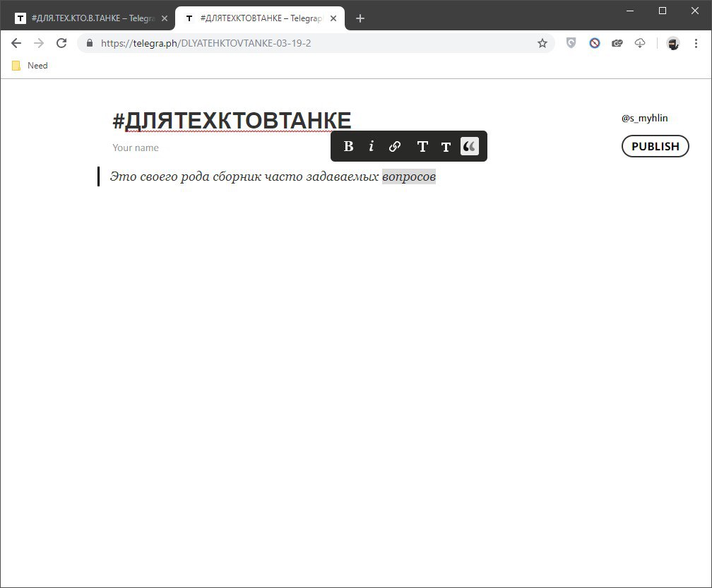712x588 pixels.
Task: Bookmark this page with star icon
Action: [542, 43]
